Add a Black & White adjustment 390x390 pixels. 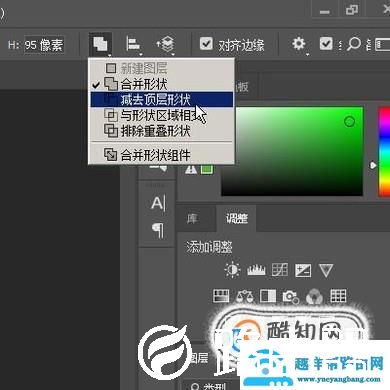coord(268,296)
